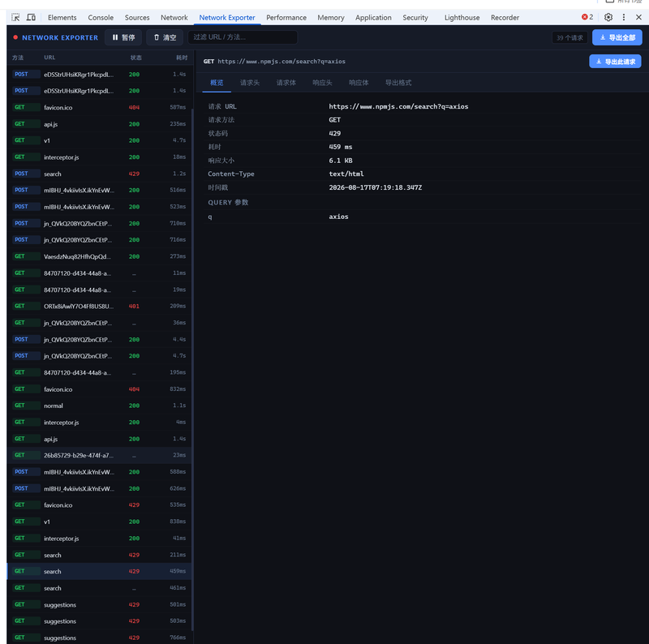
Task: Switch to the Elements tab
Action: point(62,17)
